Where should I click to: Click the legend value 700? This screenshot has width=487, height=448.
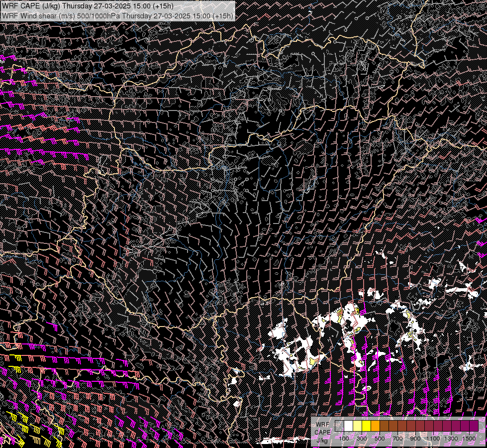[397, 439]
